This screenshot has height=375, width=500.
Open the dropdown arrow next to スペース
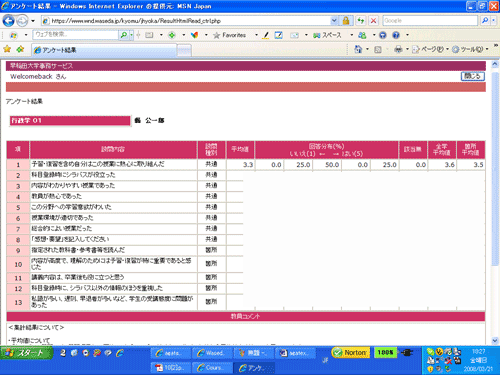click(x=351, y=35)
